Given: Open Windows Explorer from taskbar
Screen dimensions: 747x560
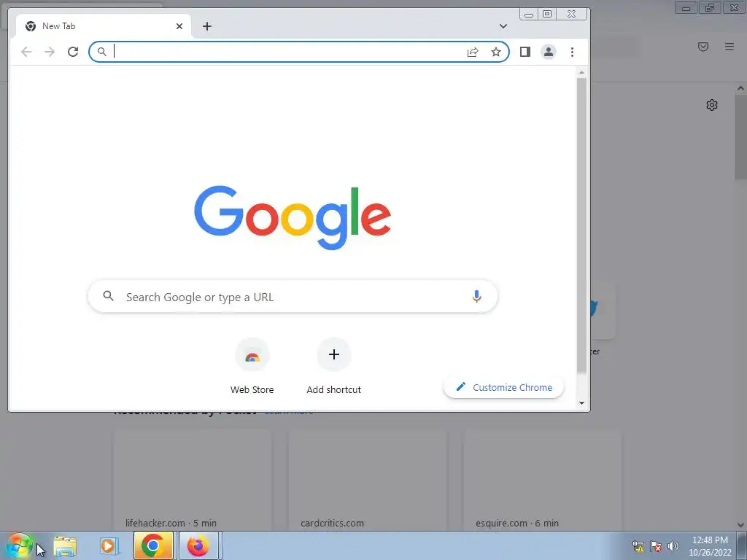Looking at the screenshot, I should pos(65,546).
